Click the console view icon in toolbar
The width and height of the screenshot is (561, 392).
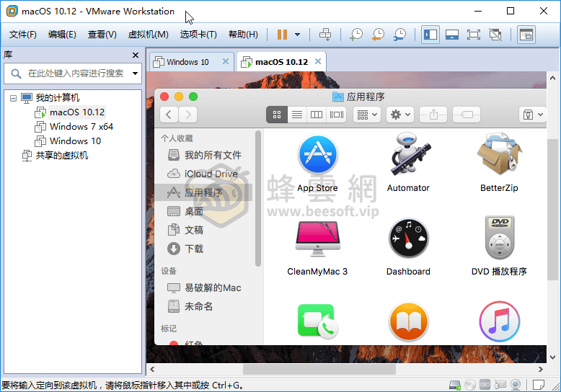(x=526, y=35)
